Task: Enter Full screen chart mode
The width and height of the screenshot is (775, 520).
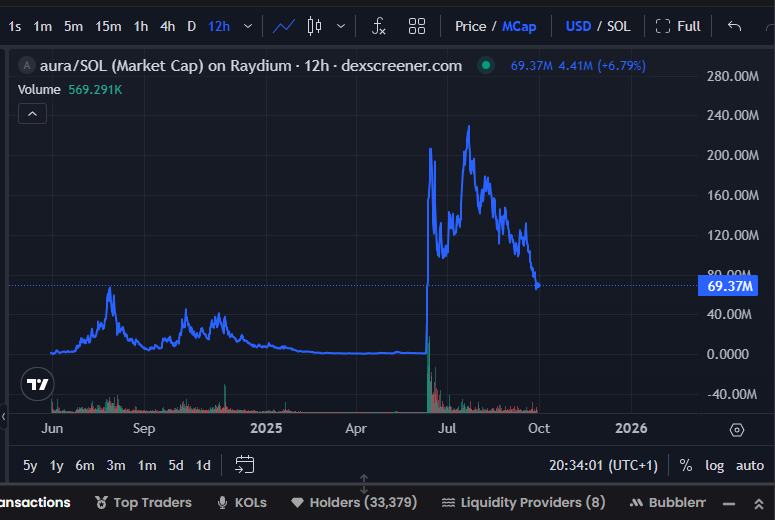Action: tap(678, 26)
